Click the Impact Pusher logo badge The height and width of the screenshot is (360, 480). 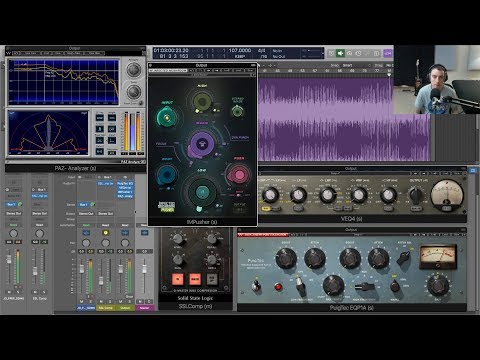166,207
